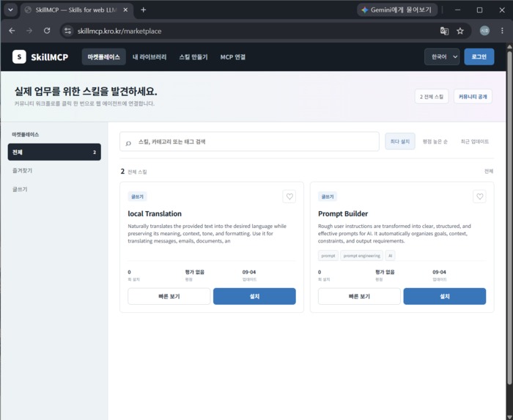The width and height of the screenshot is (513, 420).
Task: Click 글쓰기 tag on Prompt Builder card
Action: point(328,196)
